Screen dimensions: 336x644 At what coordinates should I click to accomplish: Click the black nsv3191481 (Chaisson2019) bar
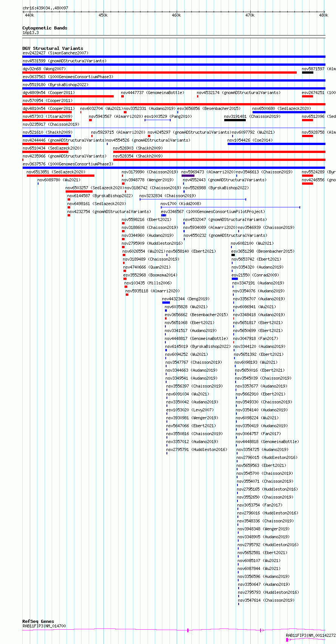coord(235,120)
